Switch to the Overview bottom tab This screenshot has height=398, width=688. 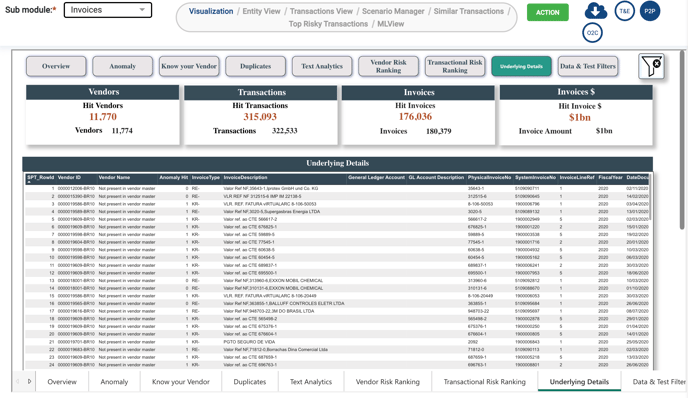click(x=62, y=382)
